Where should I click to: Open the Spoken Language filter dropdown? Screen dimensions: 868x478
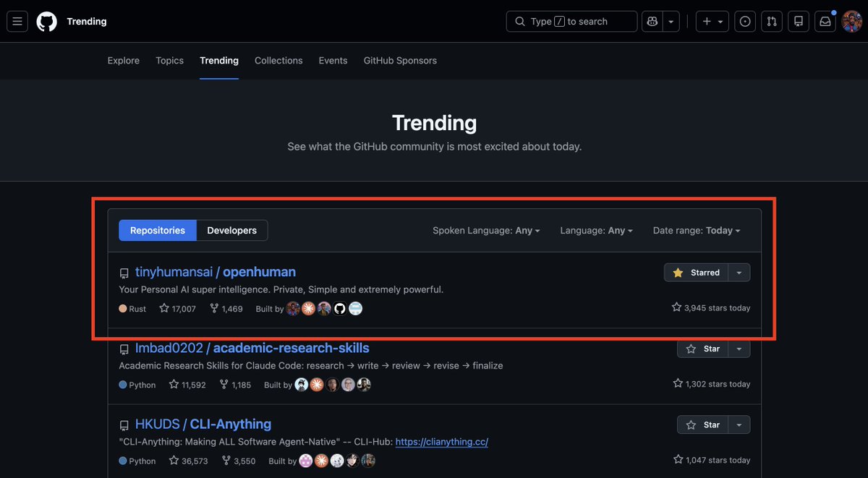(486, 231)
